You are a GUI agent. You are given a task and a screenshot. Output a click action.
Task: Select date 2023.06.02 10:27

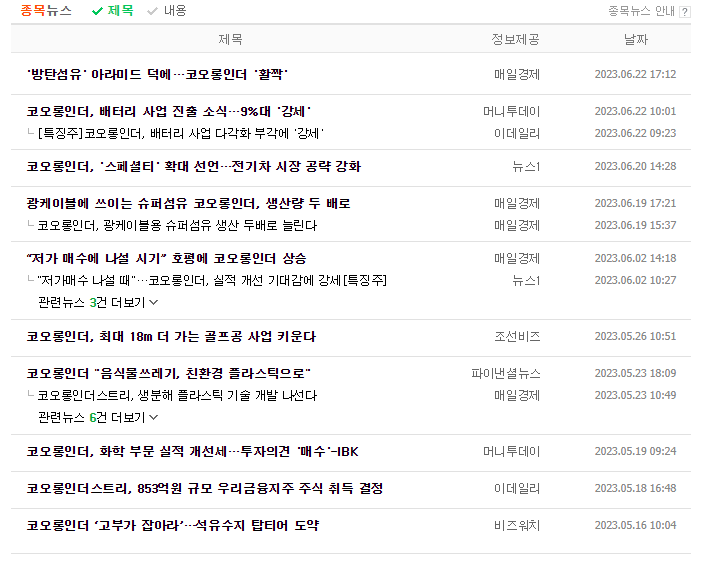(635, 280)
